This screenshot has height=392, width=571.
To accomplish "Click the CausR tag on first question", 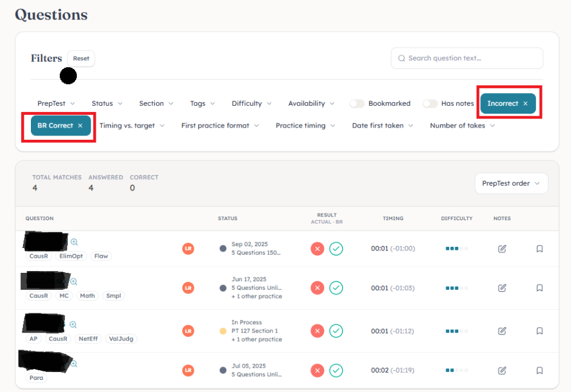I will click(39, 256).
